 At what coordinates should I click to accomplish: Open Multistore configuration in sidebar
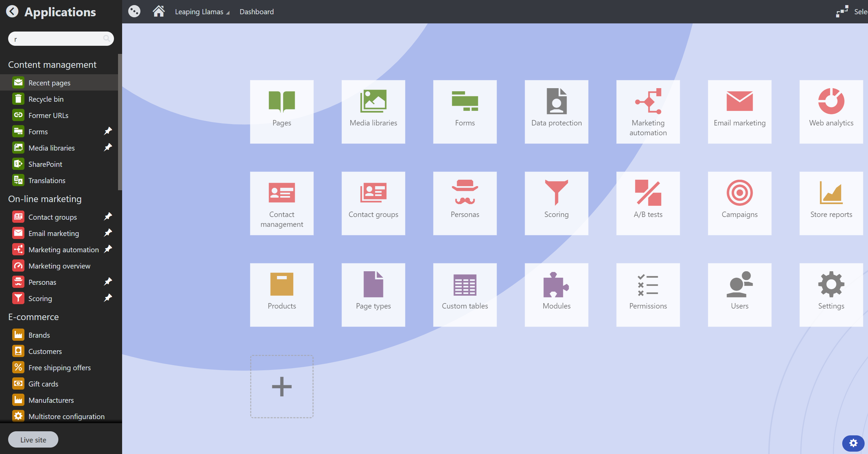(59, 416)
